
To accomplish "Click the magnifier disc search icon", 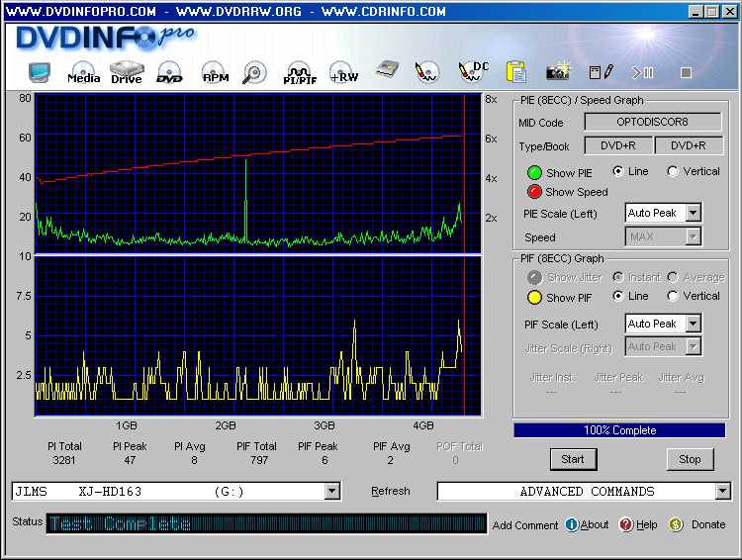I will coord(254,73).
